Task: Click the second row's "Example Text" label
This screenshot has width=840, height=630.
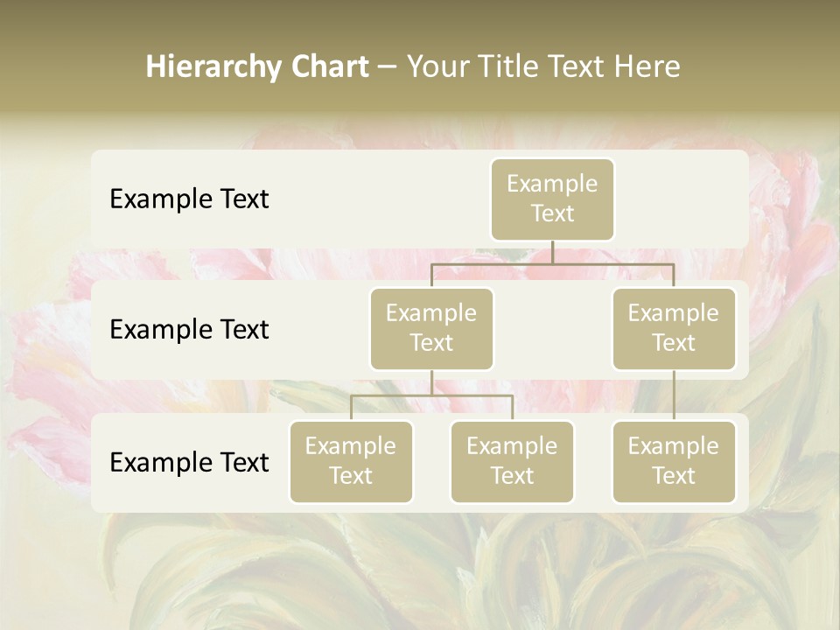Action: click(x=189, y=330)
